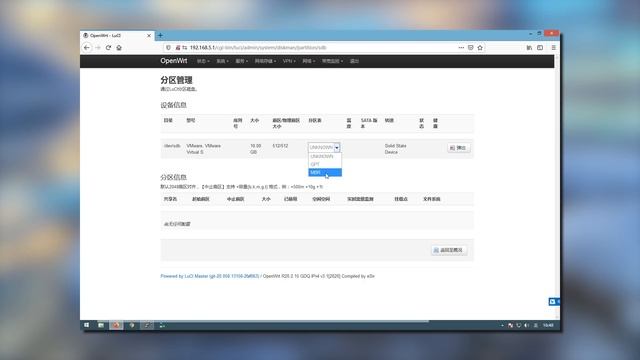This screenshot has width=640, height=360.
Task: Choose GPT in the partition table list
Action: [x=325, y=164]
